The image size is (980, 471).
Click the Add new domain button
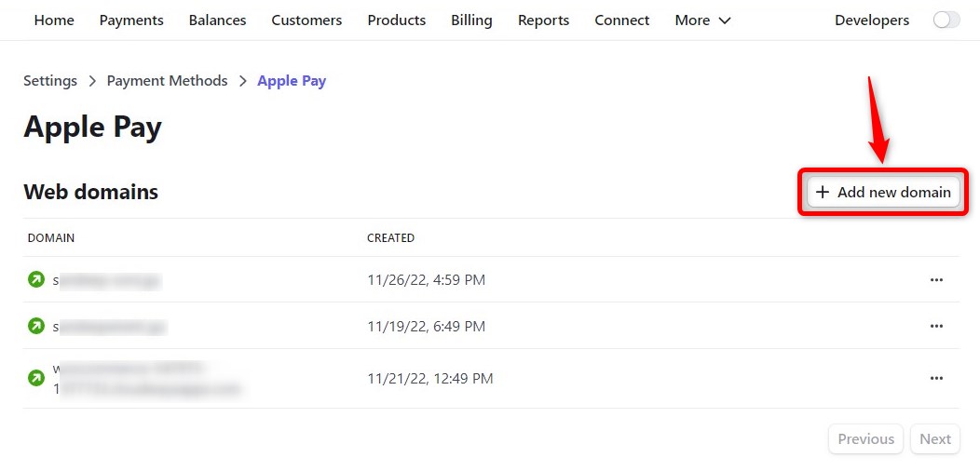pyautogui.click(x=883, y=192)
